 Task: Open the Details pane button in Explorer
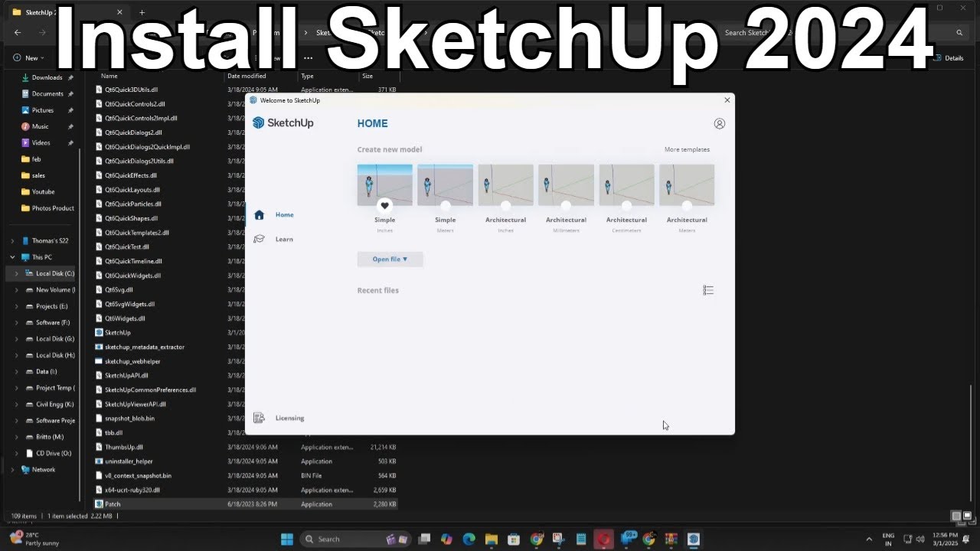pyautogui.click(x=949, y=58)
